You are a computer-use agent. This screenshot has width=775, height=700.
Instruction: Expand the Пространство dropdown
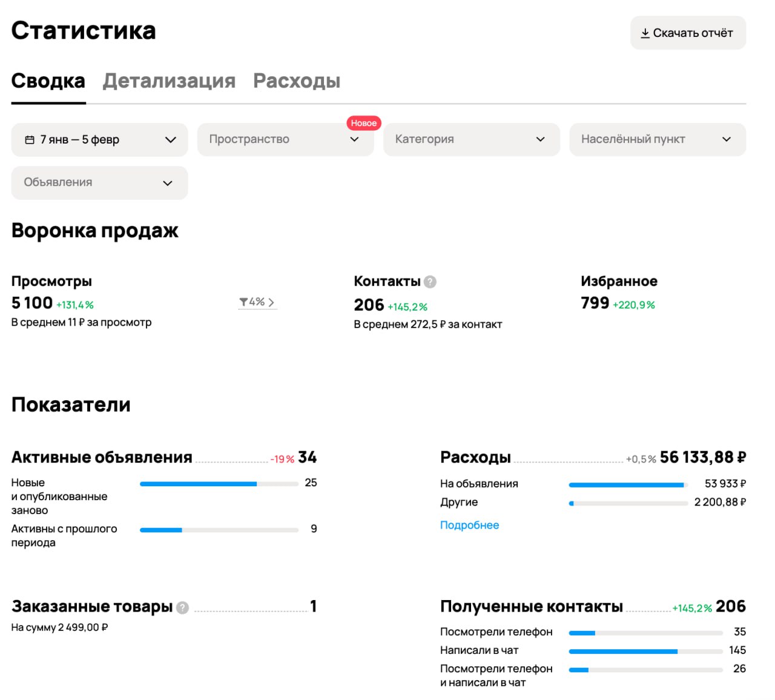tap(285, 140)
